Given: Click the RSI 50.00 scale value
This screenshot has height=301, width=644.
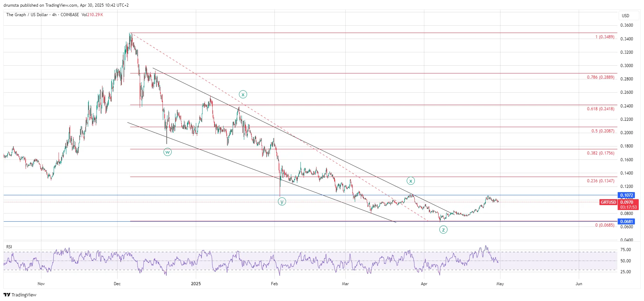Looking at the screenshot, I should 625,261.
